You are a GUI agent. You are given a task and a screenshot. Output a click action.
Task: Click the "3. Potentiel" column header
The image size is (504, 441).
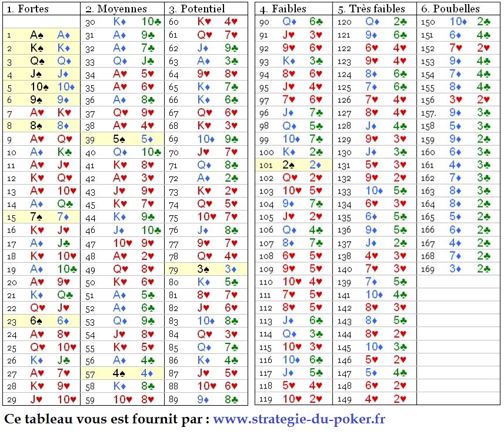tap(196, 9)
